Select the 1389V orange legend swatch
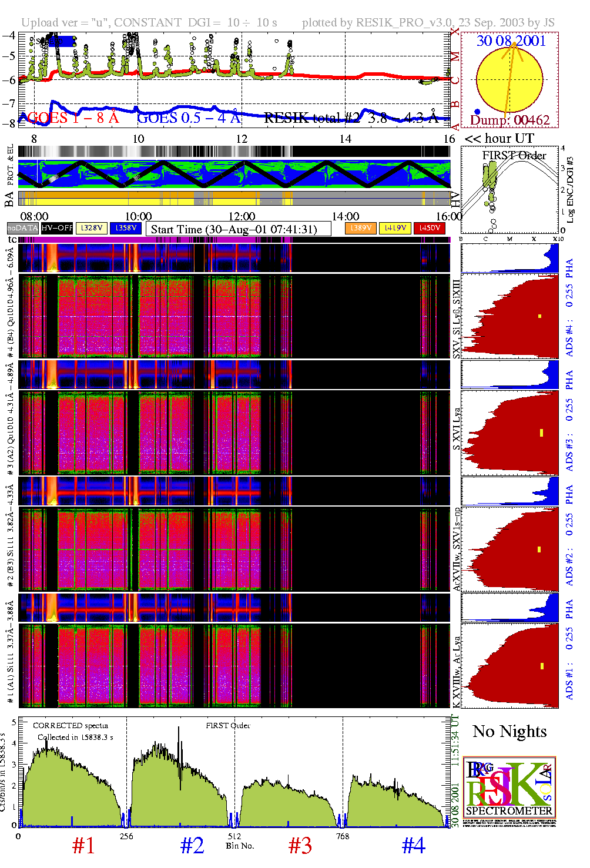Viewport: 590px width, 868px height. point(360,228)
